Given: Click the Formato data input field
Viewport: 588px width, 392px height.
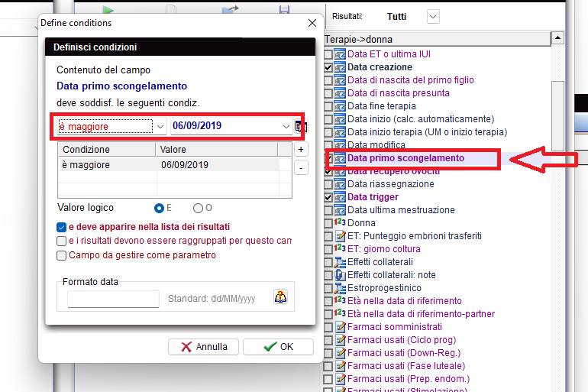Looking at the screenshot, I should tap(113, 299).
